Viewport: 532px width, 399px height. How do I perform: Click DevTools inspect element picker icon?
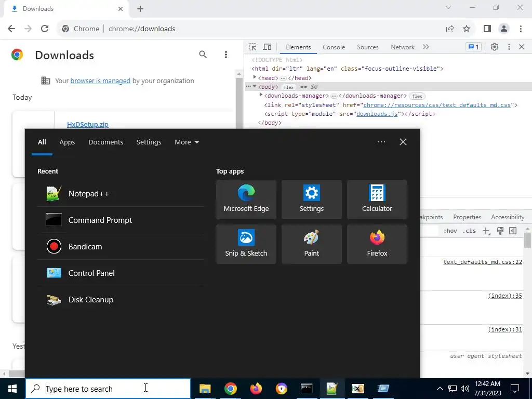252,47
